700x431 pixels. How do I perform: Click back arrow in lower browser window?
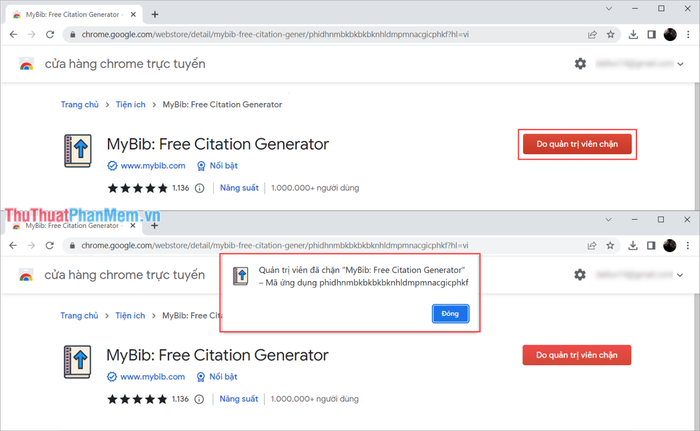click(x=13, y=245)
